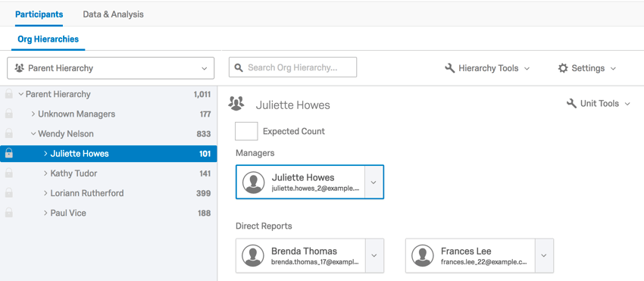This screenshot has width=644, height=281.
Task: Click Brenda Thomas avatar icon
Action: click(253, 255)
